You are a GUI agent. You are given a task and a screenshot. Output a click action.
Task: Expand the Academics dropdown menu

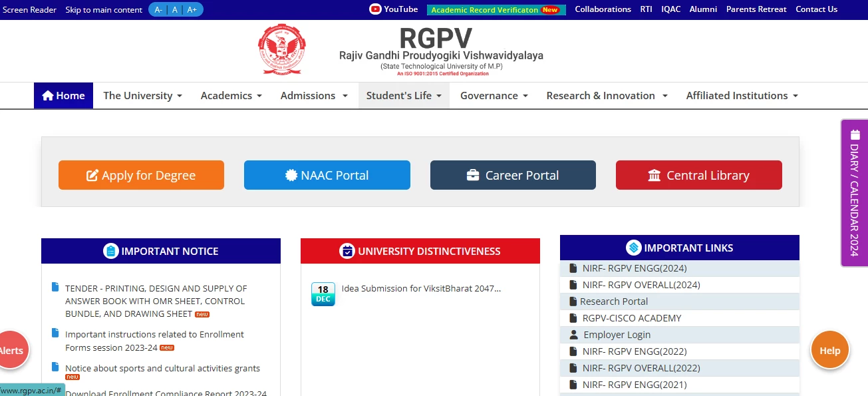pyautogui.click(x=227, y=95)
